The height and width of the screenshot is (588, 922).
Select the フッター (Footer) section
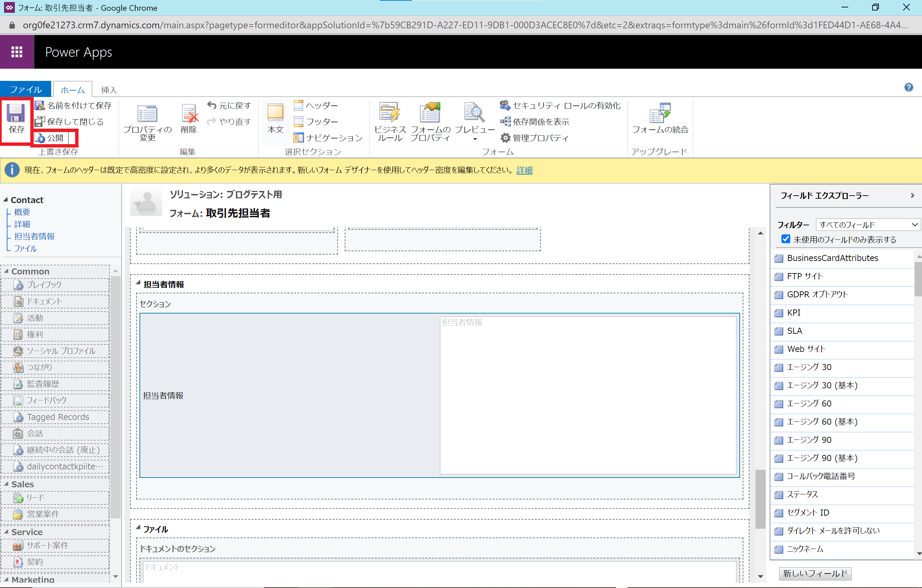[316, 122]
